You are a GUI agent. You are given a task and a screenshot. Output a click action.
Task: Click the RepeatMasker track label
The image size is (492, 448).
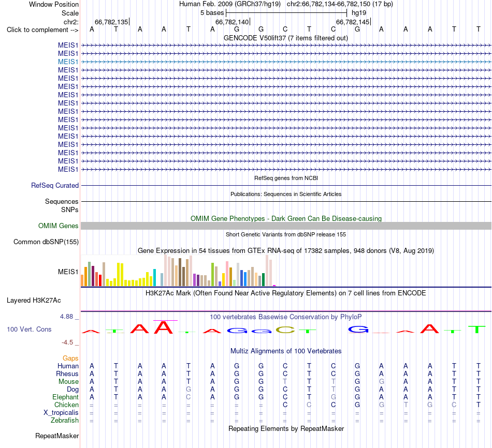pyautogui.click(x=57, y=436)
